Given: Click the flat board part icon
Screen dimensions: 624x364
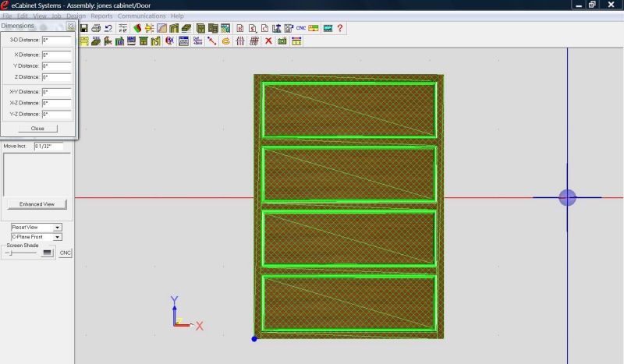Looking at the screenshot, I should [x=186, y=28].
